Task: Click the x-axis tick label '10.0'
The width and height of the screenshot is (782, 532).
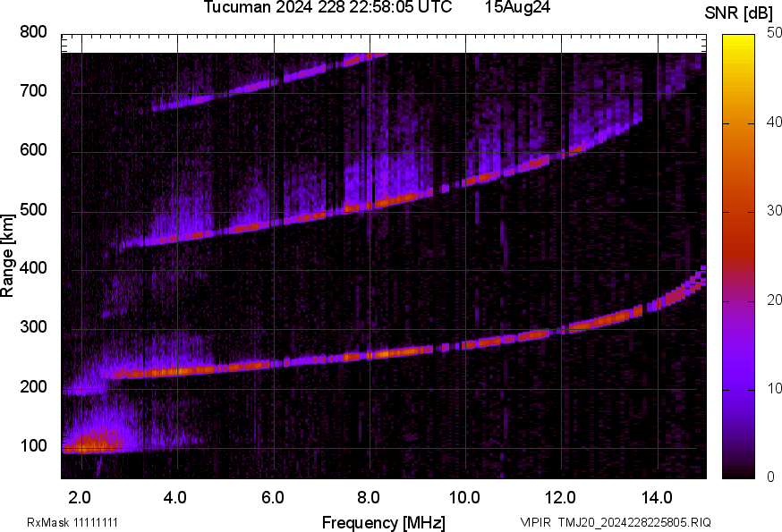Action: 464,497
